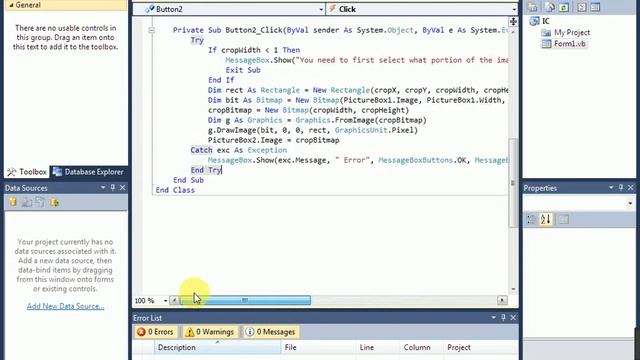Viewport: 640px width, 360px height.
Task: Click on the 'End Try' code line
Action: (206, 170)
